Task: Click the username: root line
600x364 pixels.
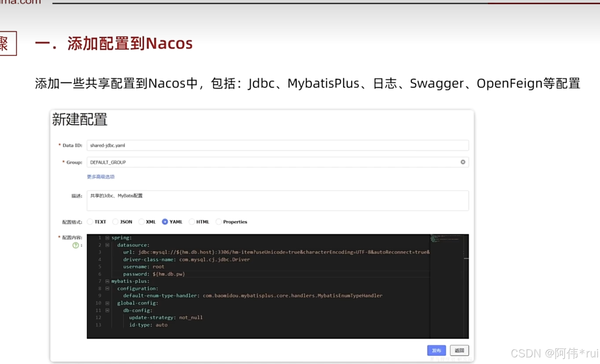Action: (144, 267)
